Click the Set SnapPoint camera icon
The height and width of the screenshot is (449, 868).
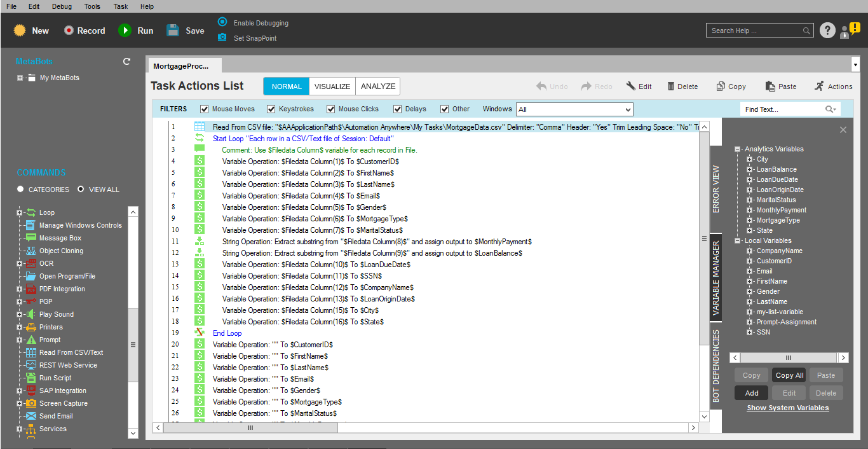pos(222,38)
